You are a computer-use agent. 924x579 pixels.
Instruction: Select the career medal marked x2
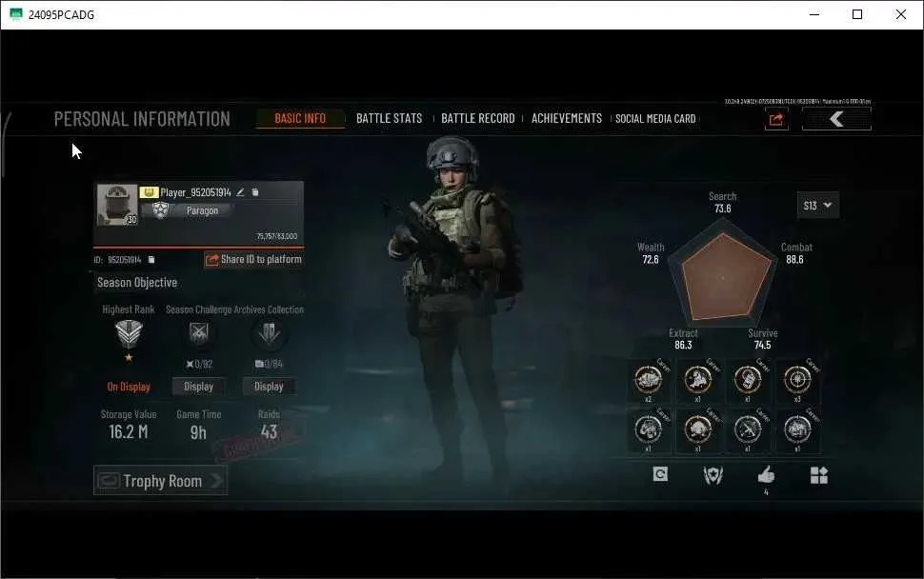pyautogui.click(x=648, y=381)
